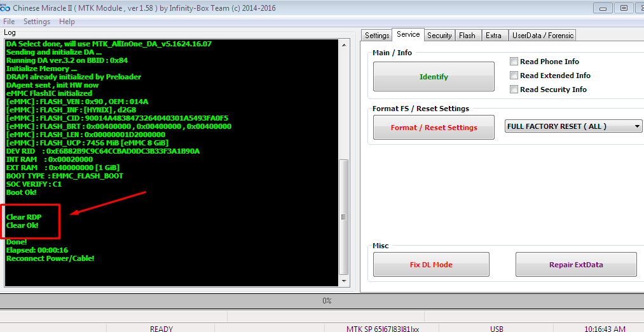
Task: Click the 10:16:43 AM clock entry
Action: click(605, 329)
